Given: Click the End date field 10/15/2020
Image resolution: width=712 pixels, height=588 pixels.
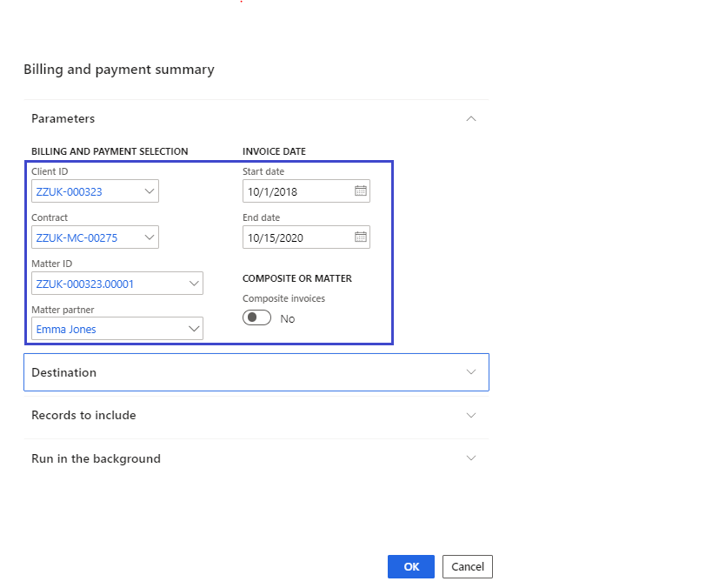Looking at the screenshot, I should click(x=300, y=237).
